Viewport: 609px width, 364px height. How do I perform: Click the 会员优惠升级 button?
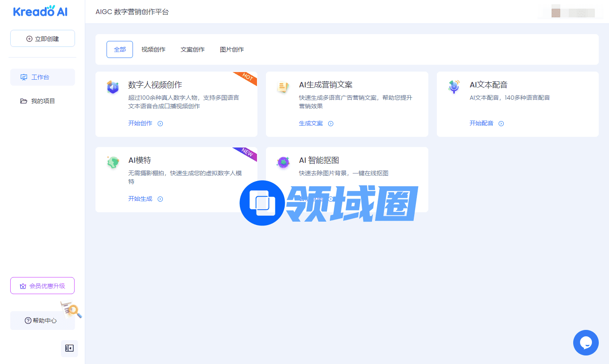[x=43, y=286]
